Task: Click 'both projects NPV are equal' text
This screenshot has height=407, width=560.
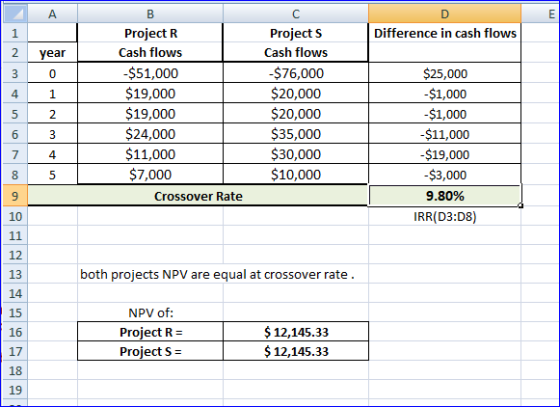Action: click(x=217, y=274)
